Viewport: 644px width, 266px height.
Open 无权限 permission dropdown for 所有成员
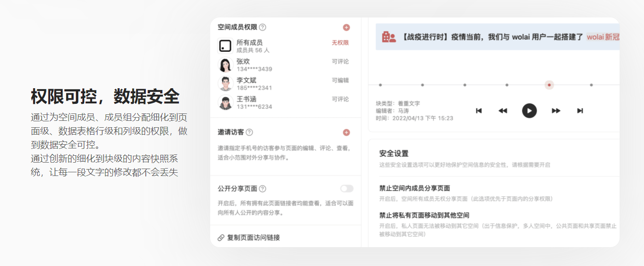click(x=340, y=43)
